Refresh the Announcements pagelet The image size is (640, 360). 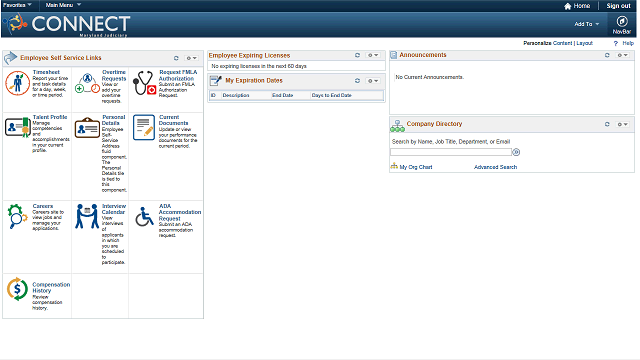click(x=607, y=55)
